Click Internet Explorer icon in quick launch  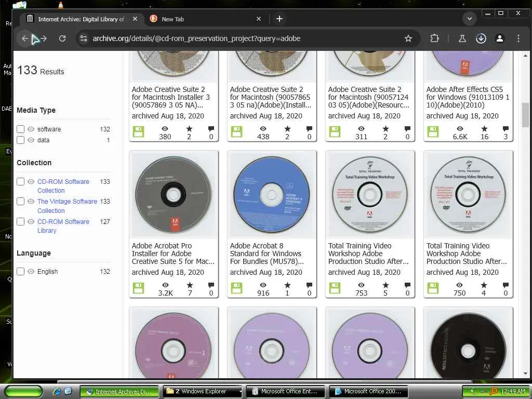tap(57, 391)
